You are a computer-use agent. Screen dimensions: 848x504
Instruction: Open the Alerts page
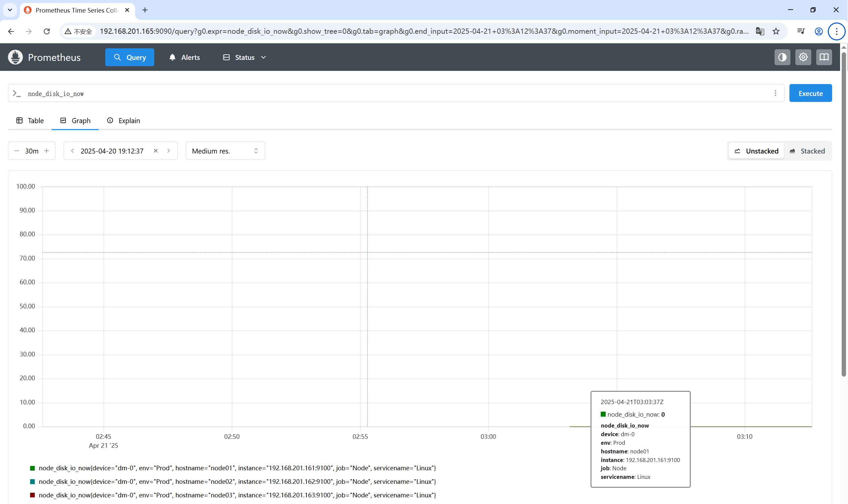point(184,57)
